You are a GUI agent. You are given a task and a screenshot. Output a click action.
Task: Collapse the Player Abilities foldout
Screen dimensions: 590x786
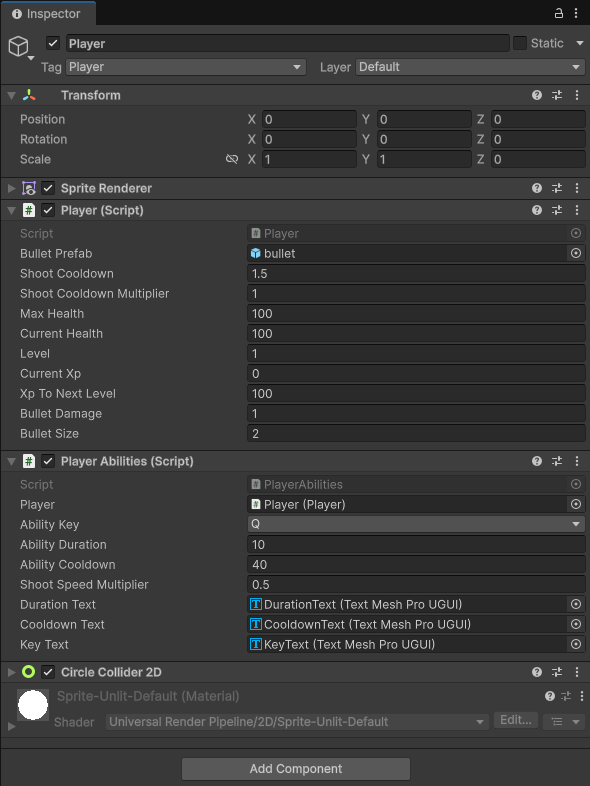(12, 462)
